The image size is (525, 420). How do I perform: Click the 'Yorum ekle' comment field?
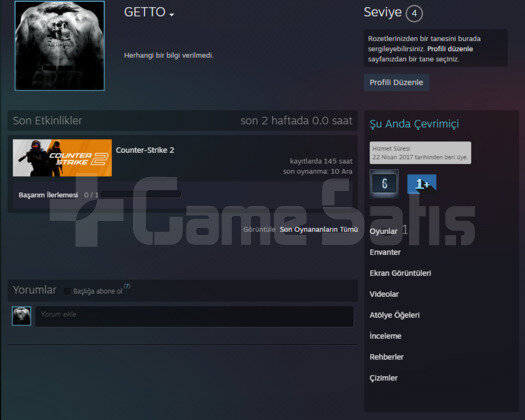click(x=194, y=316)
